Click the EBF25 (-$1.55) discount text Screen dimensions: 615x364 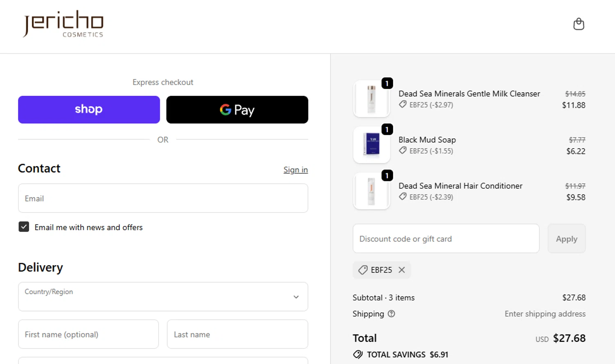click(x=431, y=151)
